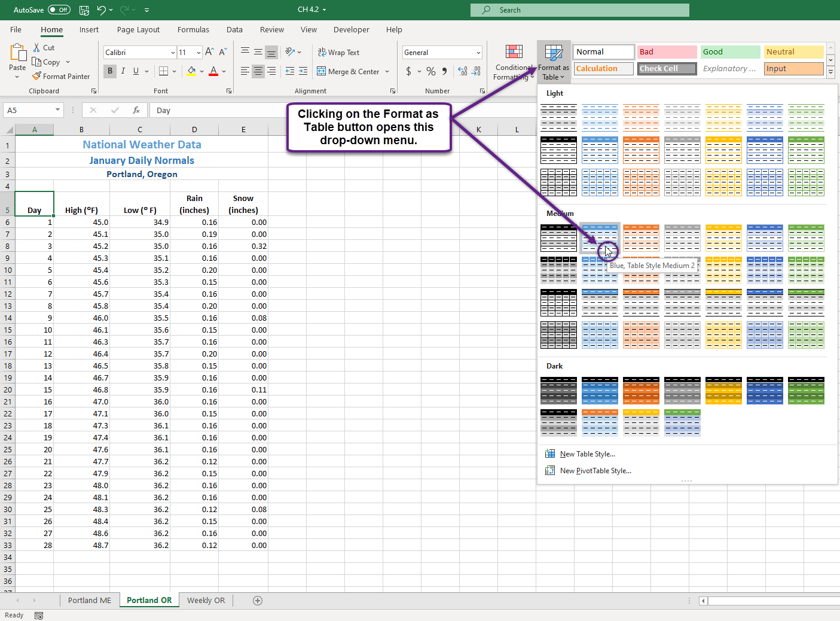The image size is (840, 621).
Task: Apply the Neutral yellow cell style
Action: (794, 52)
